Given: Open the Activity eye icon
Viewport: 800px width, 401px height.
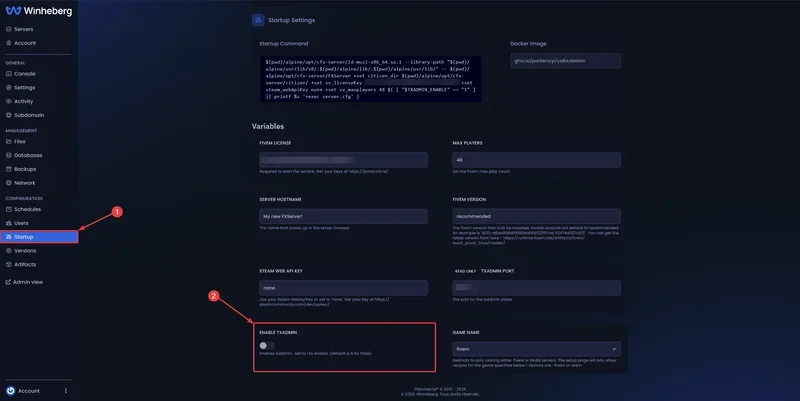Looking at the screenshot, I should tap(9, 101).
